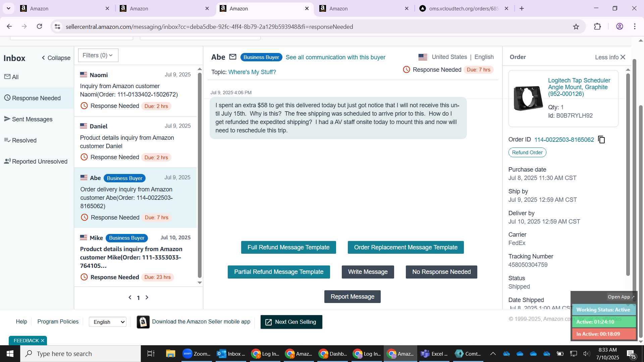Click Order Replacement Message Template button
This screenshot has height=362, width=644.
tap(406, 247)
